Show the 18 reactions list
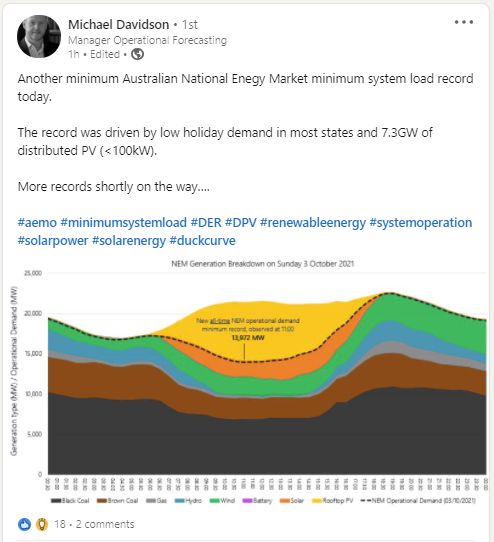Viewport: 494px width, 542px height. (60, 524)
